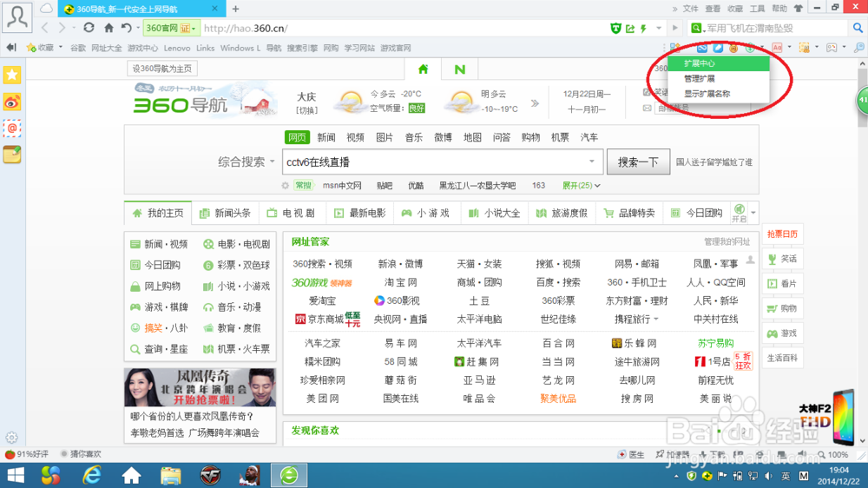Click the extensions manager grid icon
Screen dimensions: 868x488
point(674,48)
